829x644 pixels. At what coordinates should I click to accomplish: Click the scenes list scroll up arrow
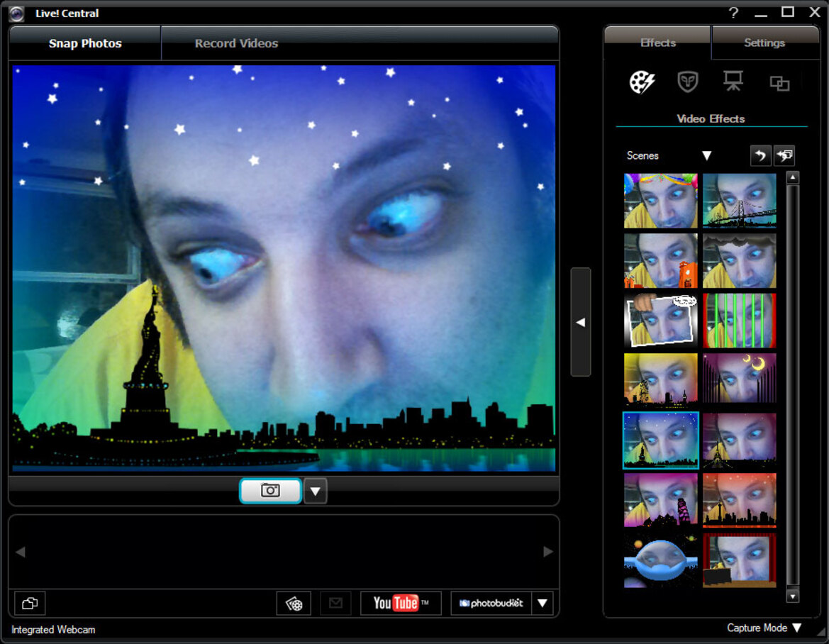792,177
